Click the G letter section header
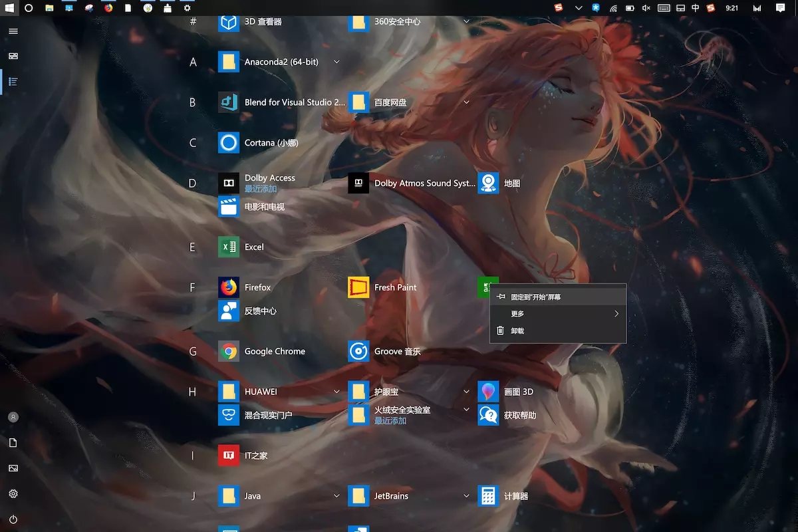Image resolution: width=798 pixels, height=532 pixels. coord(193,351)
